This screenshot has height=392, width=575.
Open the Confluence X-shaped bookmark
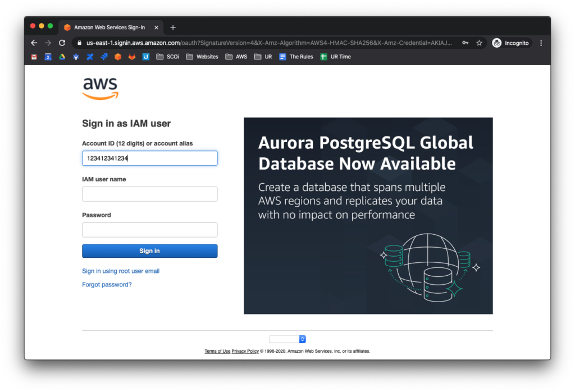[90, 57]
